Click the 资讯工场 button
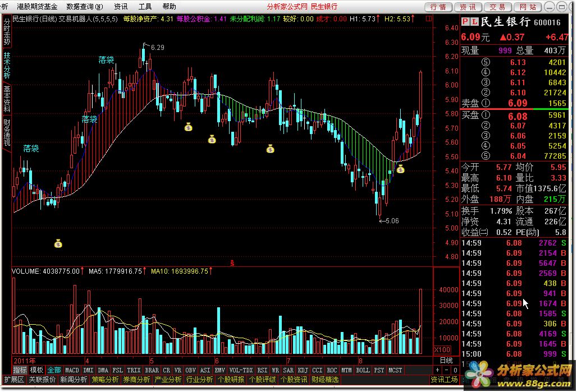 point(445,380)
